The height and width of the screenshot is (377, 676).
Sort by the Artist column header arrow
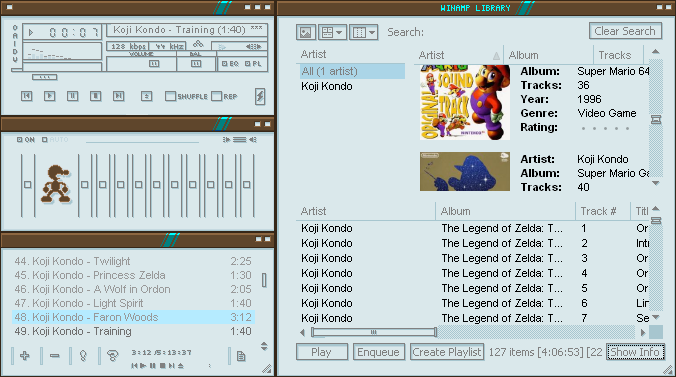pyautogui.click(x=496, y=56)
